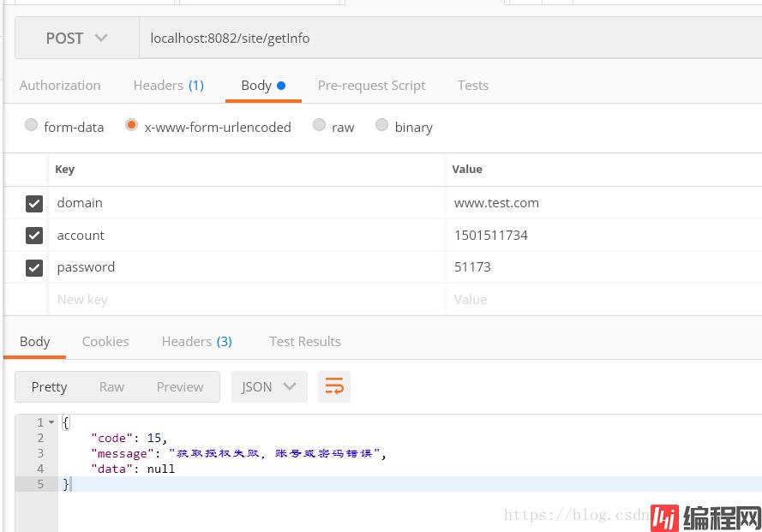Switch to the Authorization tab

(60, 86)
